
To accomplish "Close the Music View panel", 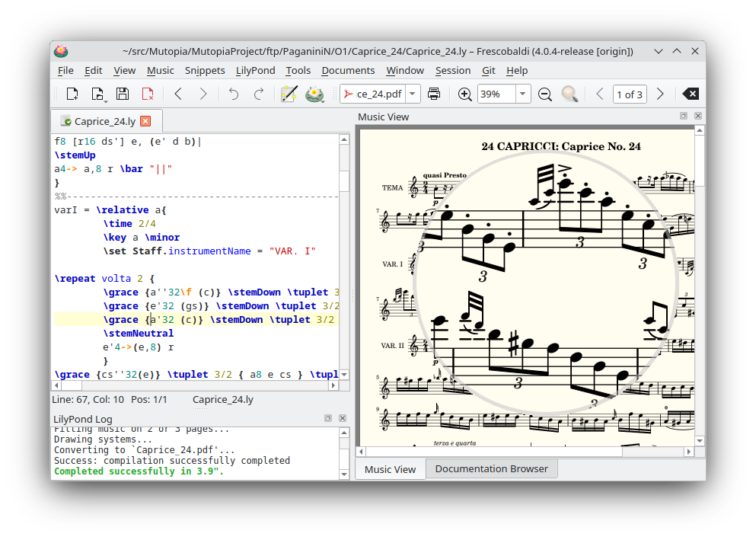I will click(697, 116).
